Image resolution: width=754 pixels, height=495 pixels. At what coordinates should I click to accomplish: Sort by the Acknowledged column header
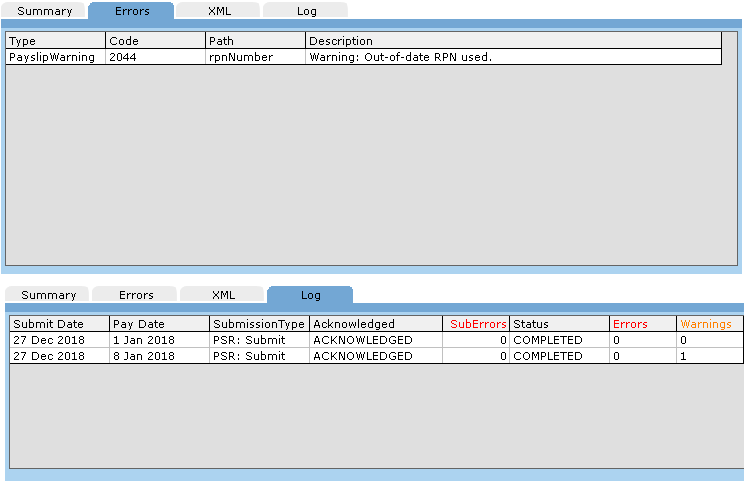pyautogui.click(x=375, y=324)
